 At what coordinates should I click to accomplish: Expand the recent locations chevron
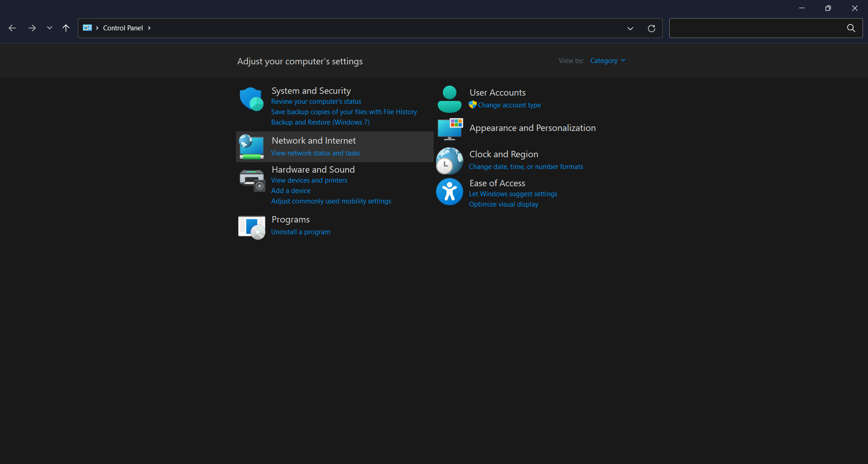[x=49, y=28]
